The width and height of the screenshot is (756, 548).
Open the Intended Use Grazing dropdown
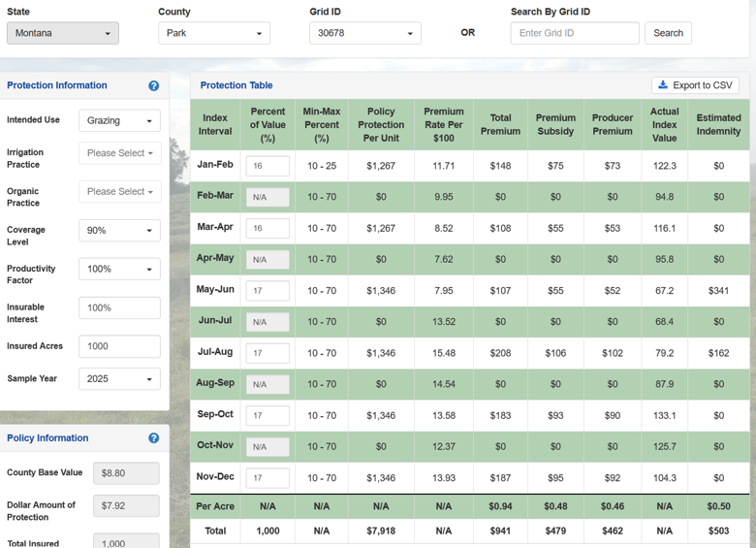119,120
